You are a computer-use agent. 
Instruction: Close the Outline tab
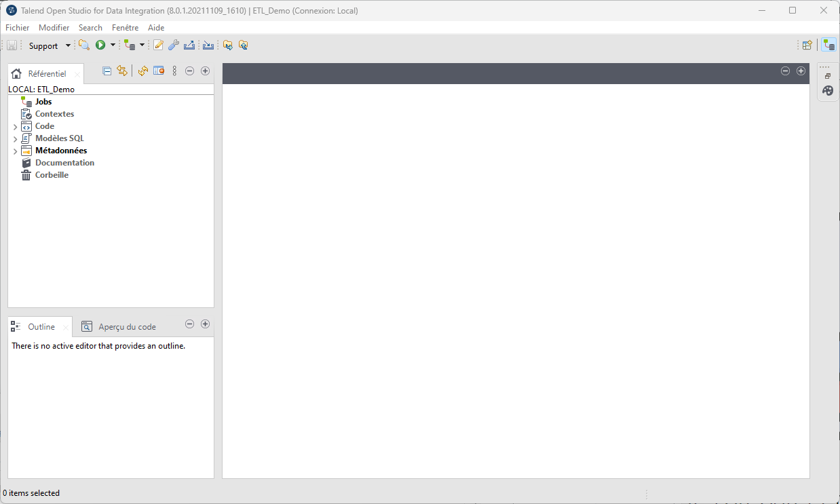66,328
